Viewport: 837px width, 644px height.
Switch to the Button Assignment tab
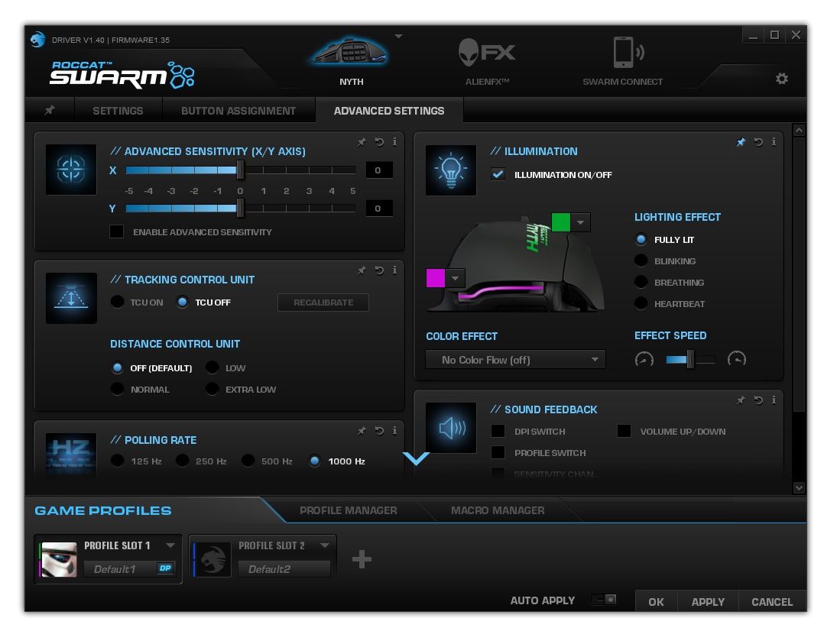pos(238,111)
